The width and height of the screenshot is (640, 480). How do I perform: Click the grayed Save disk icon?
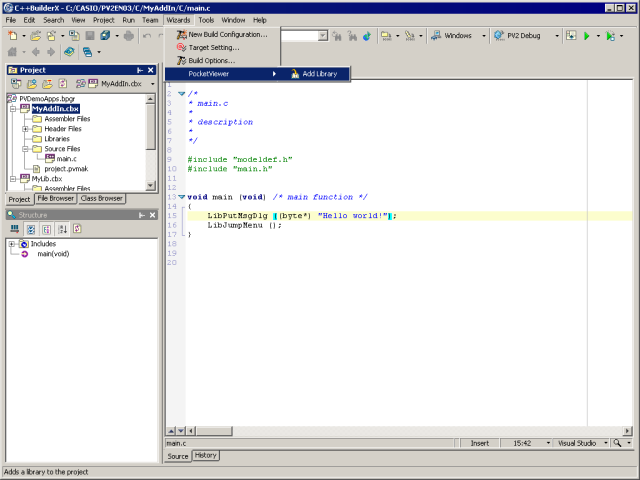pyautogui.click(x=90, y=36)
